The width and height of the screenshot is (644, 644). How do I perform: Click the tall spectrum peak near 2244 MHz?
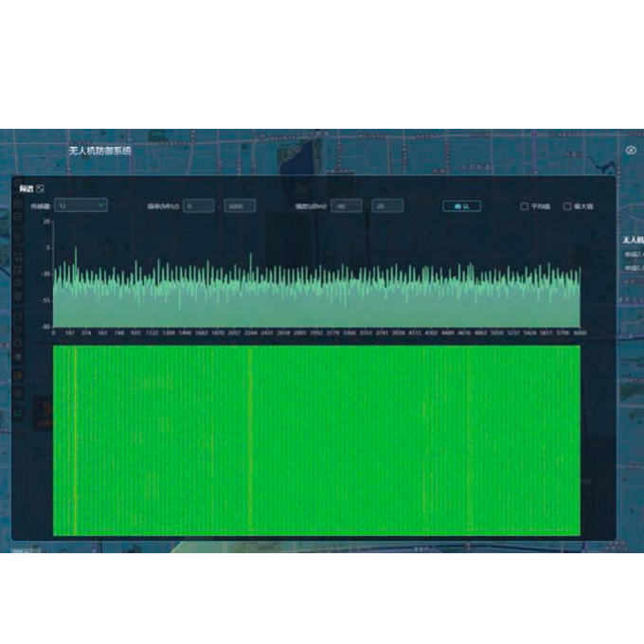pyautogui.click(x=249, y=256)
